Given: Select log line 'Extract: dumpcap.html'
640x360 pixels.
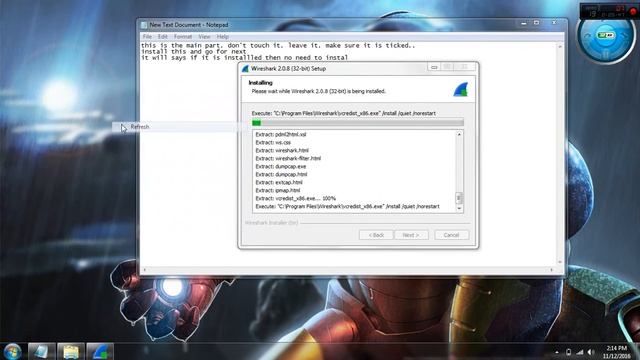Looking at the screenshot, I should tap(281, 175).
